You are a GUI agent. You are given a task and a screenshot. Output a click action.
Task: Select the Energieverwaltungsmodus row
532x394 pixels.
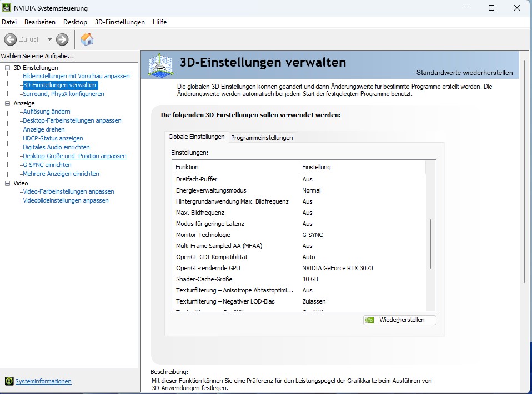tap(299, 190)
